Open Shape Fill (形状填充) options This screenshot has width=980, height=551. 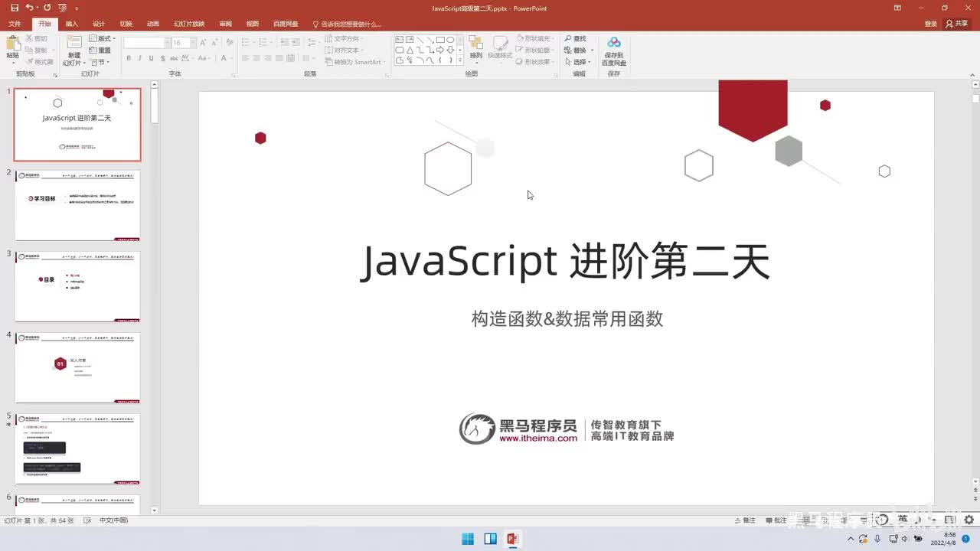tap(535, 38)
